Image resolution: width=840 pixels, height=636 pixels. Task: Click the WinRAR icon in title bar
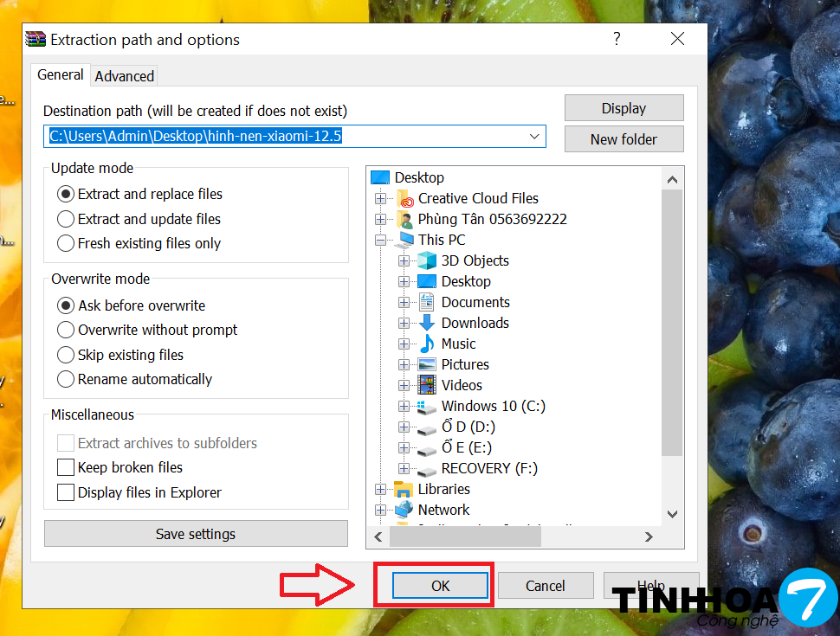tap(36, 40)
